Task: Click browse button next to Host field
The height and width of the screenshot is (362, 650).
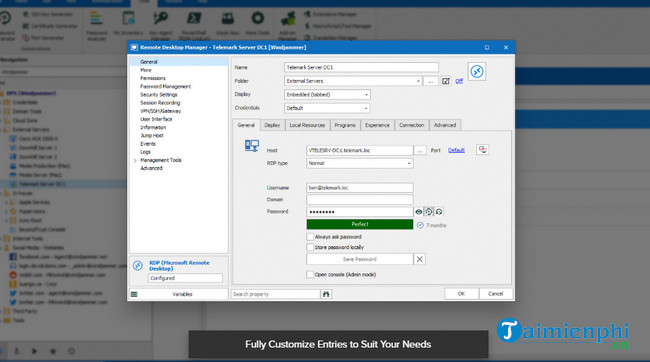Action: [420, 151]
